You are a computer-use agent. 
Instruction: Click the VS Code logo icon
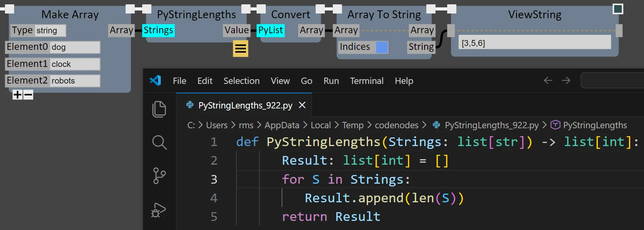[x=155, y=80]
